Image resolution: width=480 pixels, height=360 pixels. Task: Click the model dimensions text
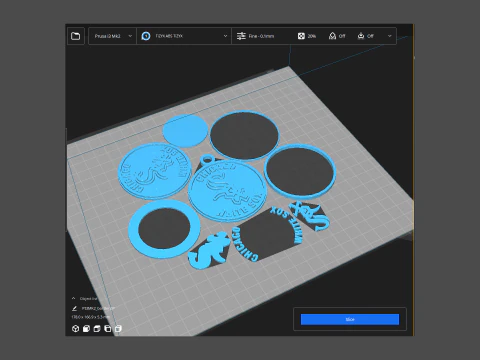[91, 317]
